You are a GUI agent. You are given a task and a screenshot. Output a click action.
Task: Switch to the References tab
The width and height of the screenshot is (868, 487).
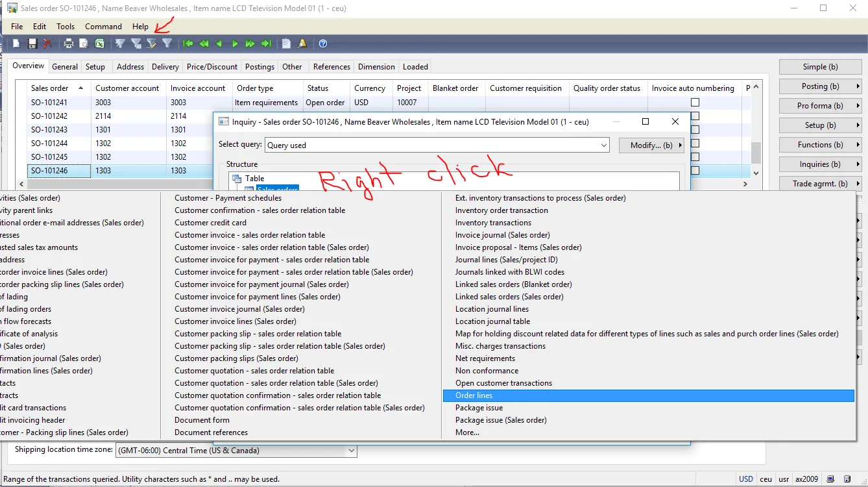tap(332, 67)
